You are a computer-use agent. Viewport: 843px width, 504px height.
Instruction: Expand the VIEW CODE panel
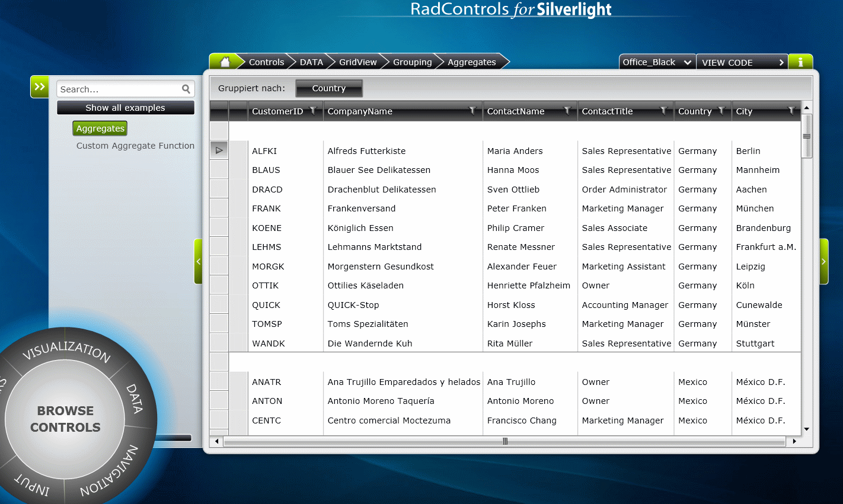742,62
